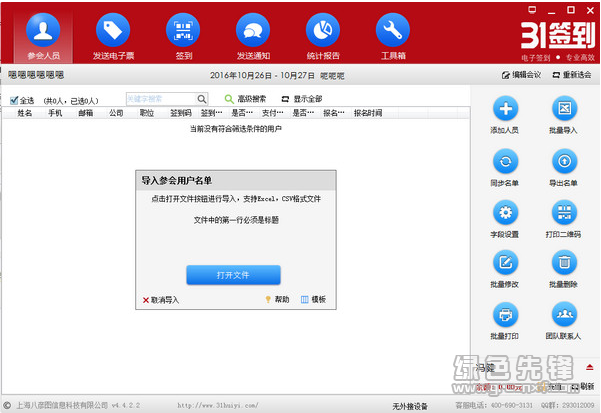Open 团队联系人 team contacts
The height and width of the screenshot is (413, 601).
pos(564,321)
